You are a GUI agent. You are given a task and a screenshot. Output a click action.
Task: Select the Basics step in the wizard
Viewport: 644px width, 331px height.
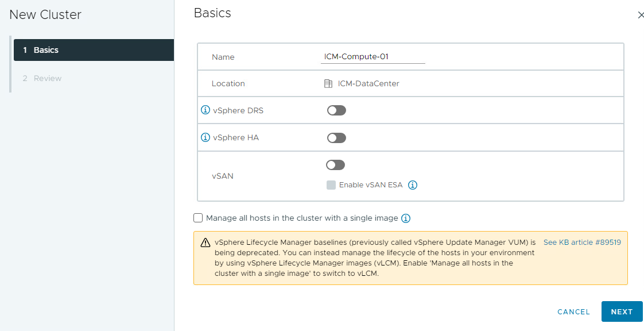coord(94,50)
